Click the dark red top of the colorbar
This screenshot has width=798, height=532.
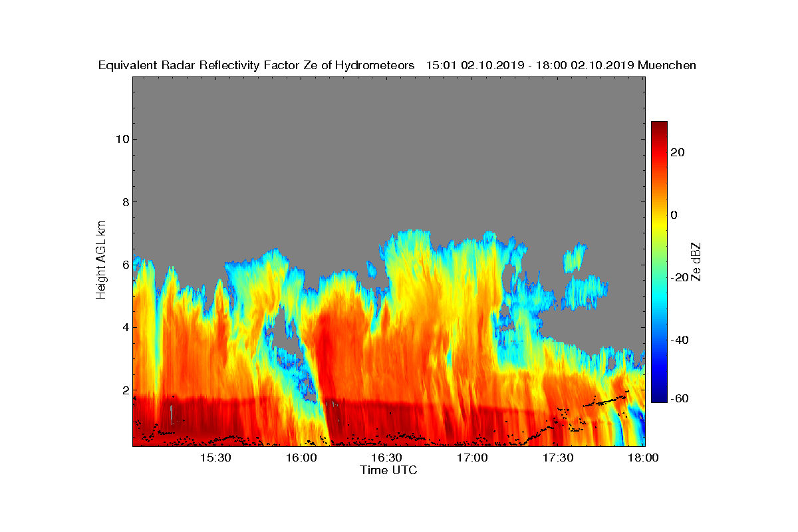coord(659,124)
